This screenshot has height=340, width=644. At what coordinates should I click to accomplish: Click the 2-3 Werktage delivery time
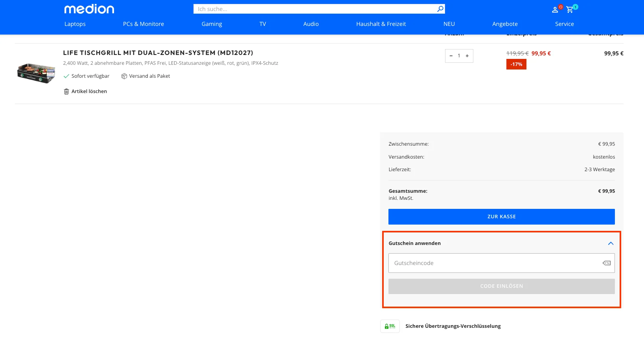pyautogui.click(x=600, y=170)
